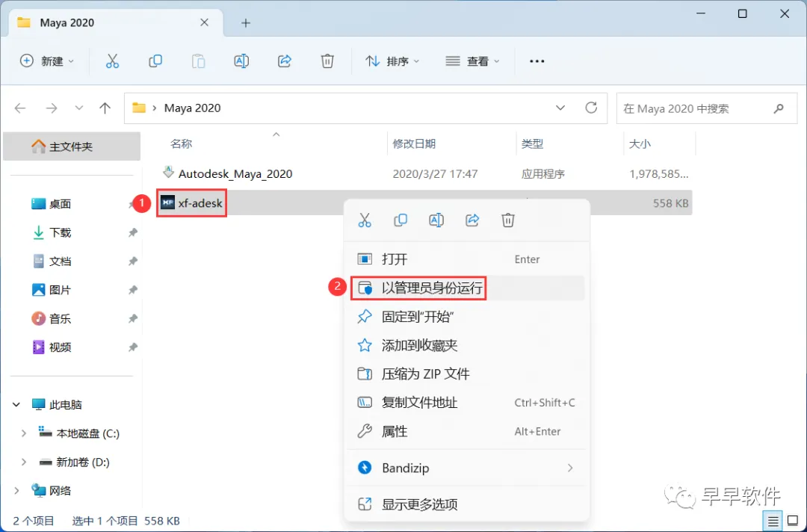This screenshot has height=532, width=807.
Task: Click Rename icon in the context menu
Action: click(x=436, y=220)
